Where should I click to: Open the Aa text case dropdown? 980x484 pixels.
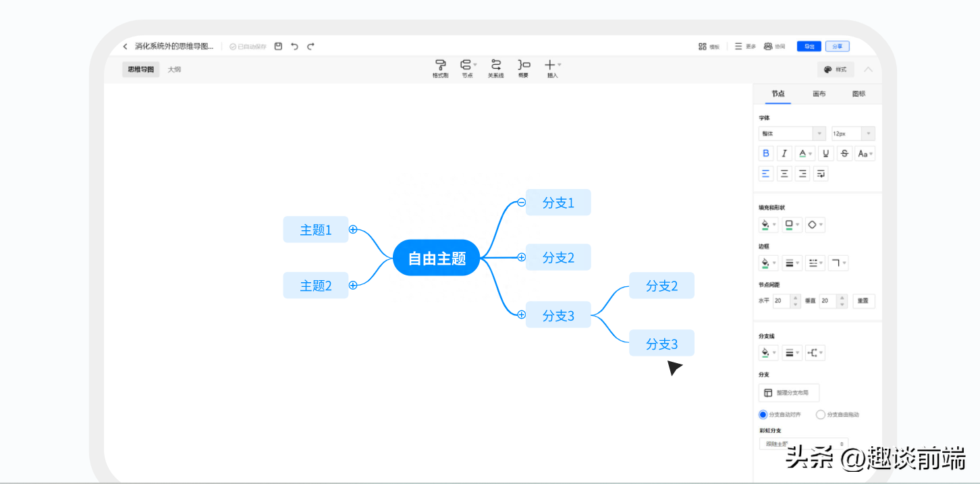865,153
